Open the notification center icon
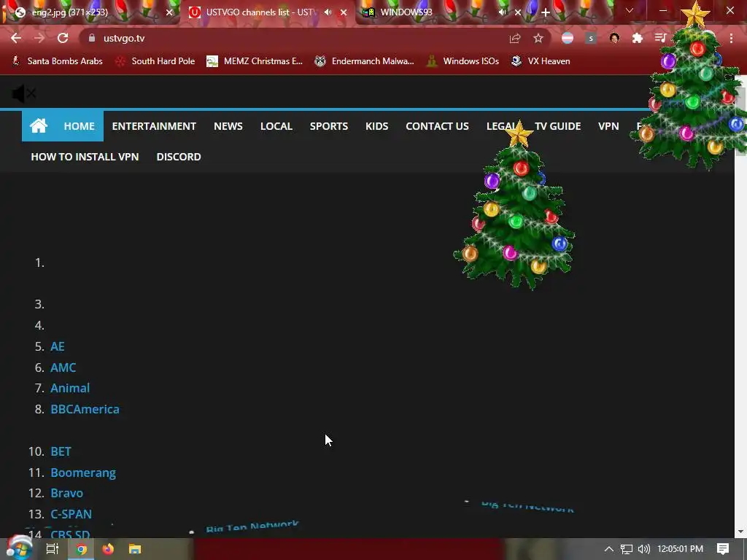The width and height of the screenshot is (747, 560). coord(723,549)
